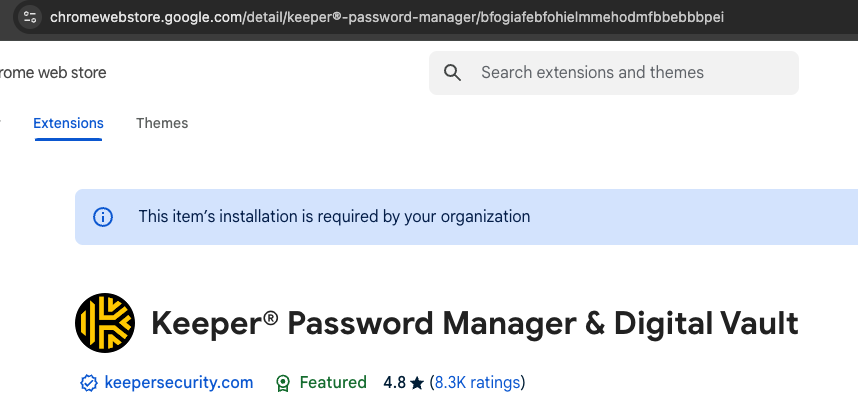Open the keepersecurity.com publisher link

click(x=179, y=383)
